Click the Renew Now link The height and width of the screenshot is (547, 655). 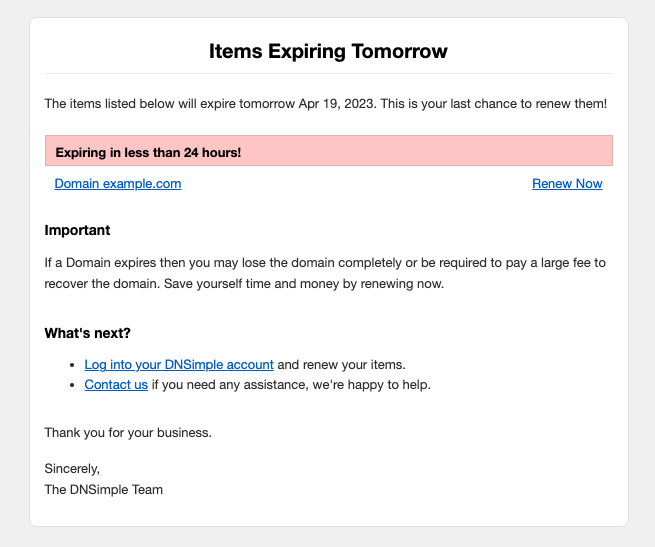tap(567, 184)
